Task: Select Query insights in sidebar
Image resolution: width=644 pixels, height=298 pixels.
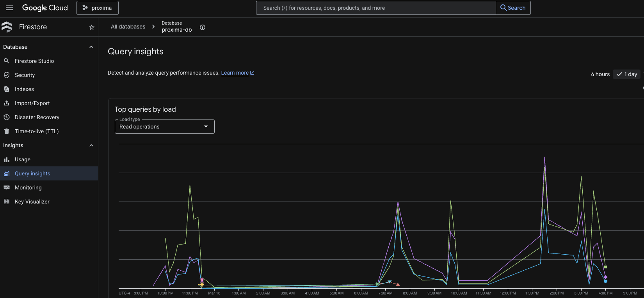Action: [x=49, y=173]
